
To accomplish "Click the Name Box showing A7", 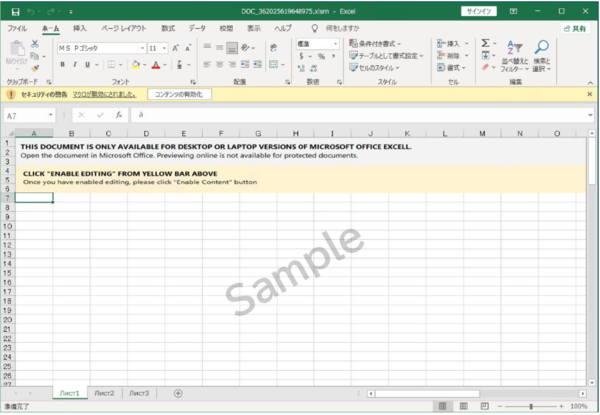I will pyautogui.click(x=29, y=116).
